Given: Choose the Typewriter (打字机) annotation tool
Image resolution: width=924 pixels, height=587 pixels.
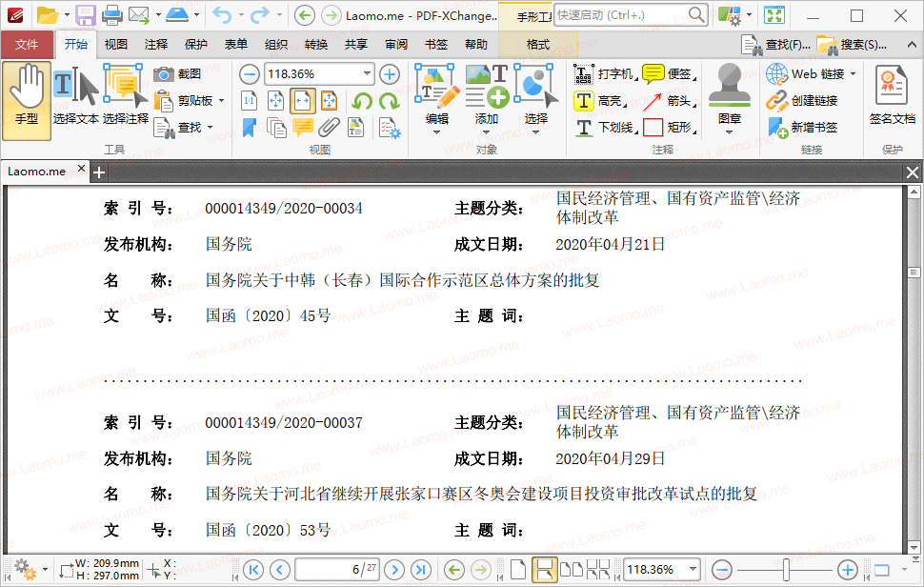Looking at the screenshot, I should pos(604,74).
